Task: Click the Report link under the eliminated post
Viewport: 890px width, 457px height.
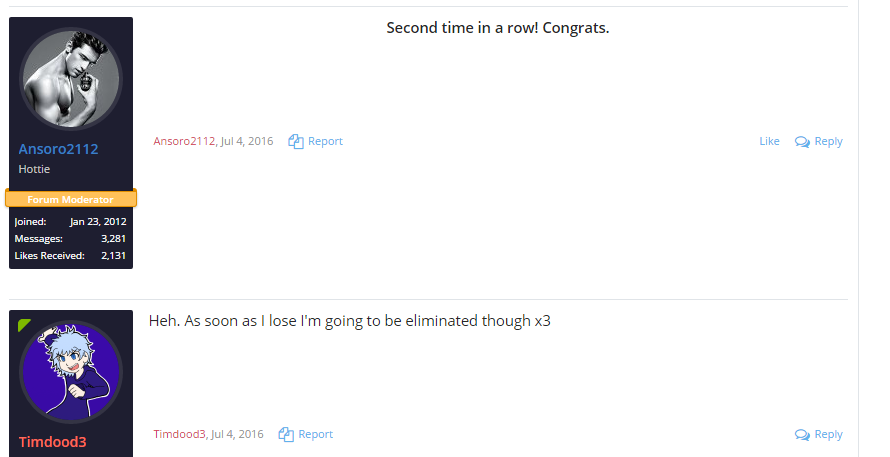Action: 316,434
